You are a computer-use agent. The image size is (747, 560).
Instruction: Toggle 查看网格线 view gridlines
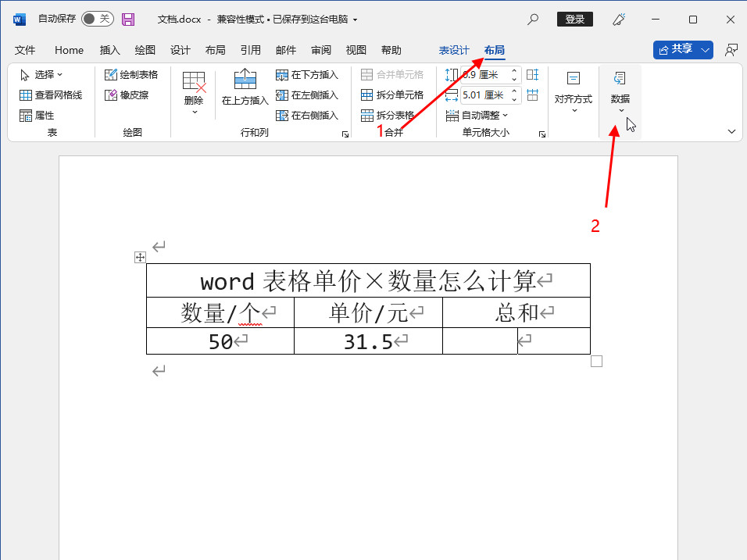(x=51, y=95)
